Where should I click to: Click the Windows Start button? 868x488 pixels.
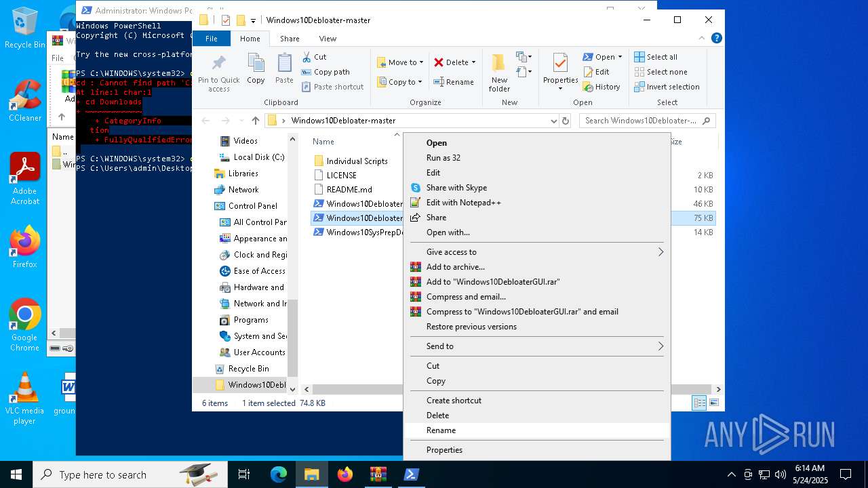pos(16,474)
